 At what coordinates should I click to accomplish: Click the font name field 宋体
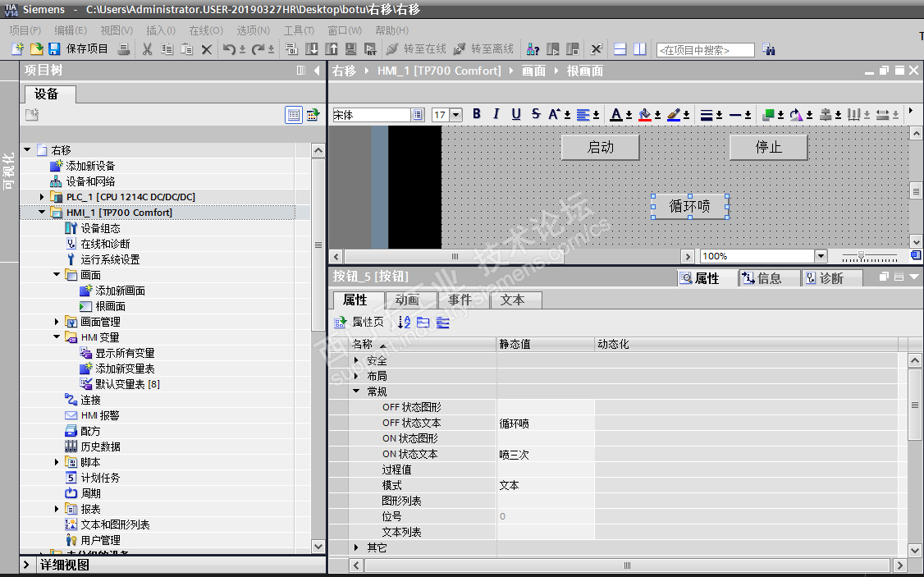click(x=371, y=115)
